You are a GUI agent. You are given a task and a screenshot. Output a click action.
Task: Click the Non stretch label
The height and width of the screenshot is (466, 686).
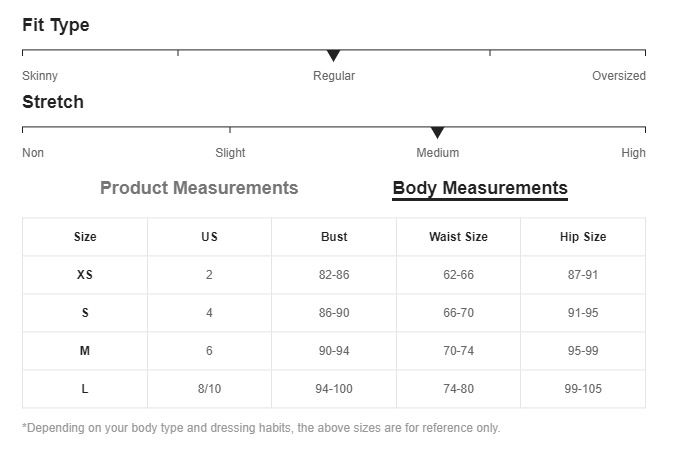33,153
